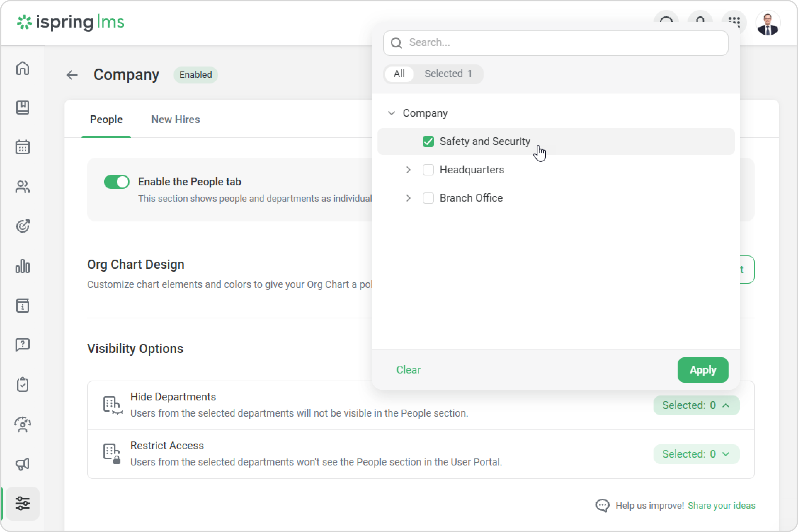Check the Headquarters checkbox

428,170
